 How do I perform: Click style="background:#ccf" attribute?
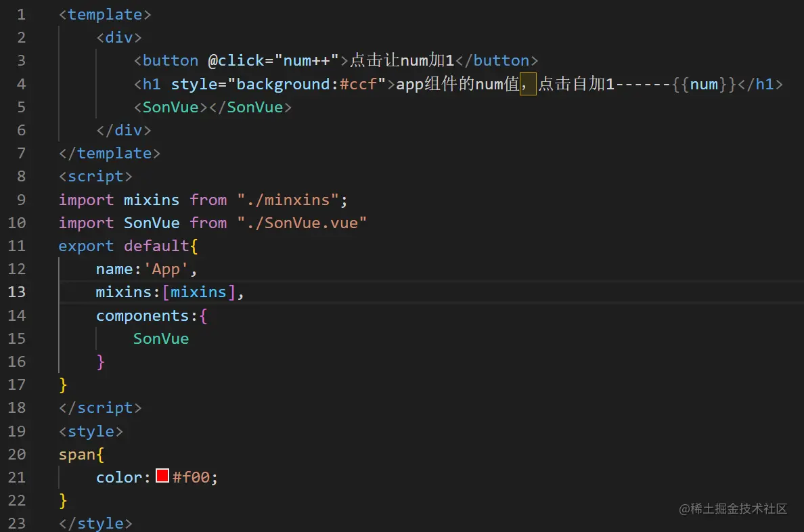pyautogui.click(x=278, y=84)
